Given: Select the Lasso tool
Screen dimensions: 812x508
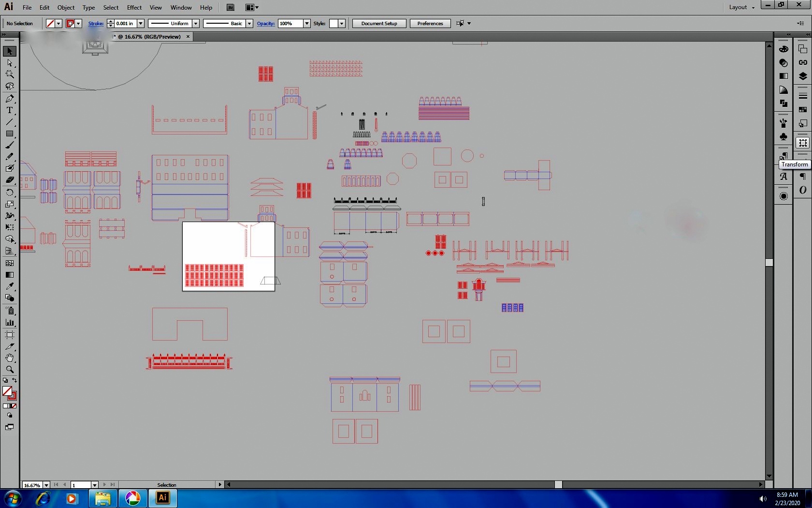Looking at the screenshot, I should (x=10, y=86).
